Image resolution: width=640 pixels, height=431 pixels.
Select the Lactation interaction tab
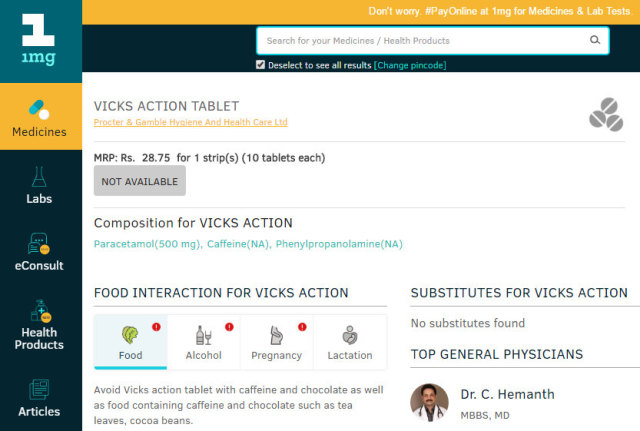pos(350,342)
